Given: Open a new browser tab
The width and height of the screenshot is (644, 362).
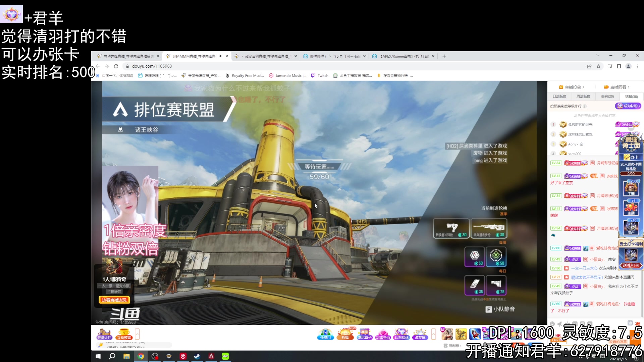Looking at the screenshot, I should [444, 56].
